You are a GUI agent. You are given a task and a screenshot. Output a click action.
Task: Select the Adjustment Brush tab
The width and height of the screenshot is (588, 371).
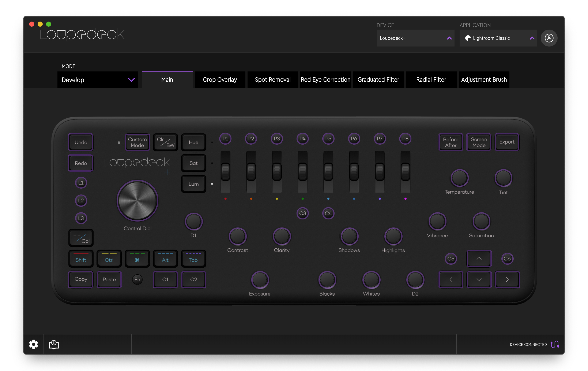(x=484, y=80)
